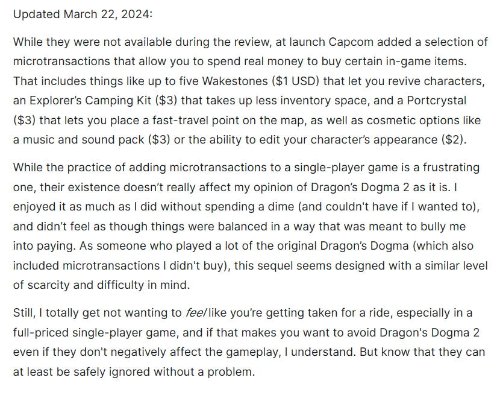Image resolution: width=500 pixels, height=395 pixels.
Task: Click the word 'microtransactions' starting the second line
Action: (61, 61)
